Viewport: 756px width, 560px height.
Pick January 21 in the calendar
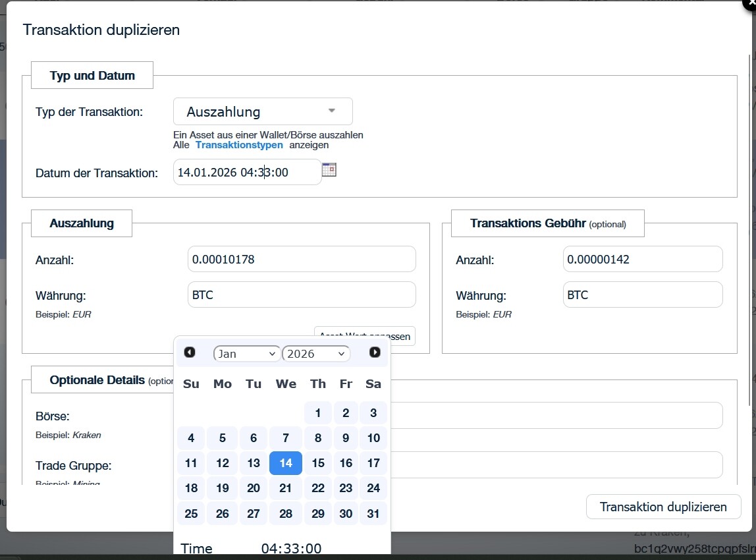point(286,488)
